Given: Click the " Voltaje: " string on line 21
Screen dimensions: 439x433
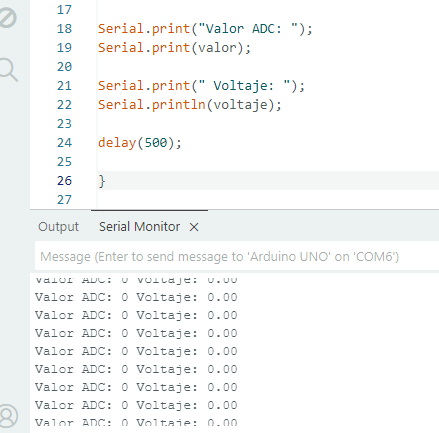Looking at the screenshot, I should point(244,86).
